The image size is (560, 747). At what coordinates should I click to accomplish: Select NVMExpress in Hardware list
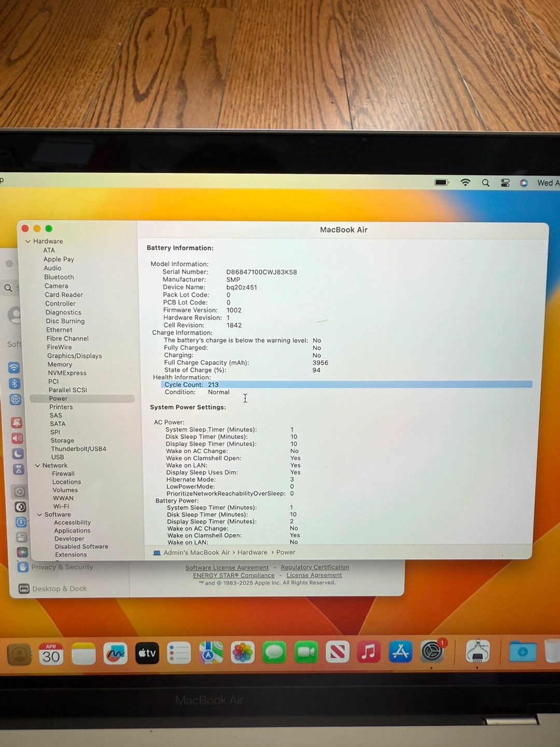67,373
